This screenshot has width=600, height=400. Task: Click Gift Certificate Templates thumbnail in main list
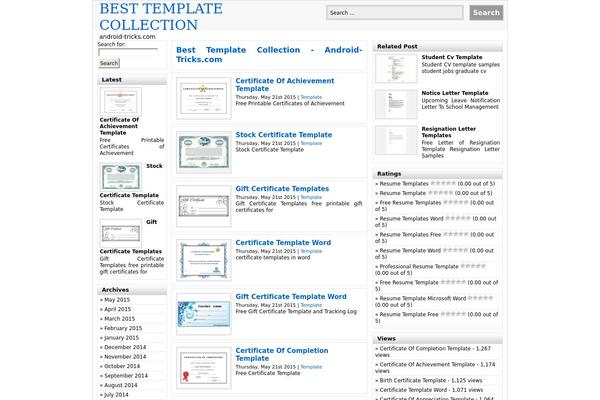coord(204,206)
